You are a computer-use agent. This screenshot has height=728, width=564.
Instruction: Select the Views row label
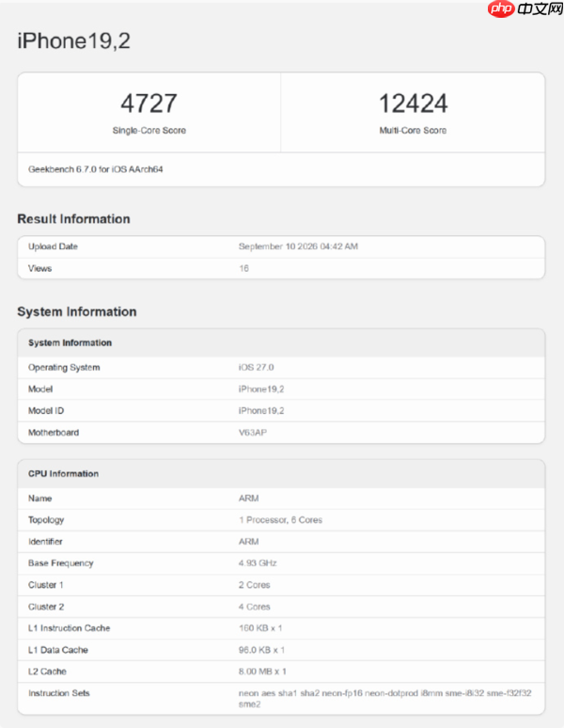click(x=39, y=268)
